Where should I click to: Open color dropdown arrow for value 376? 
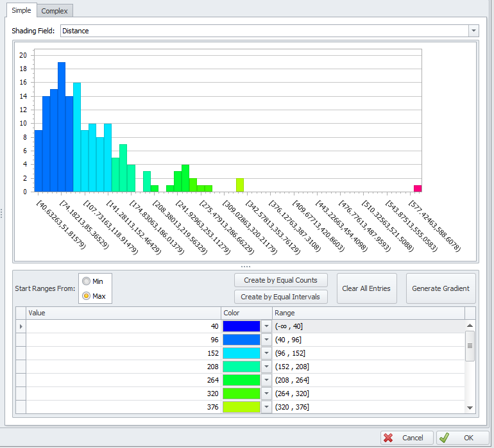[266, 407]
